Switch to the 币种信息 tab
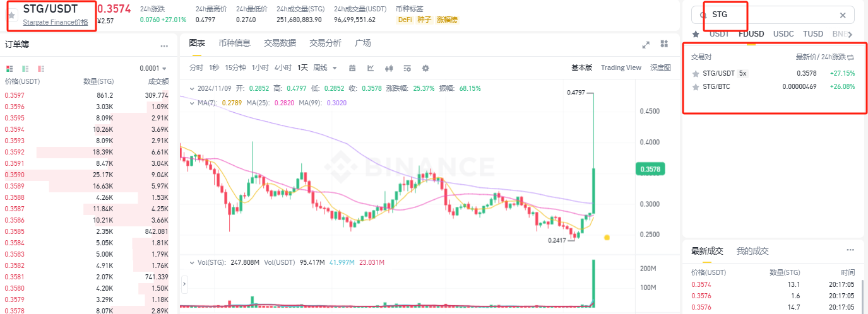 (234, 43)
